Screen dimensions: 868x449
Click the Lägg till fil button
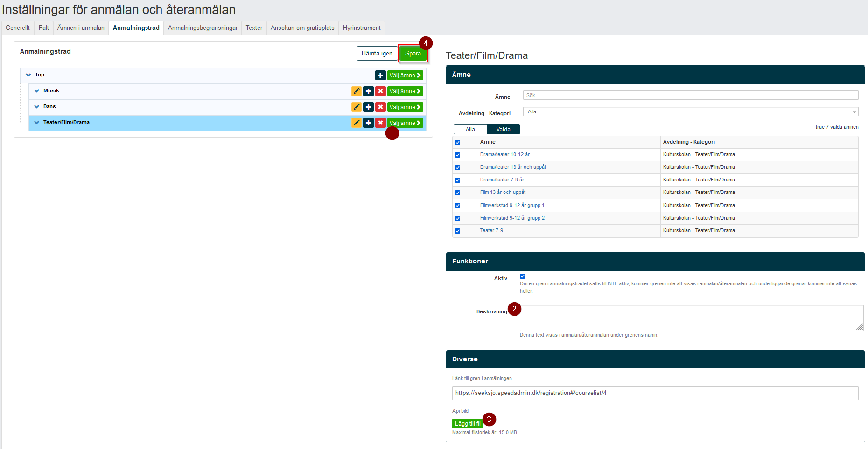468,424
